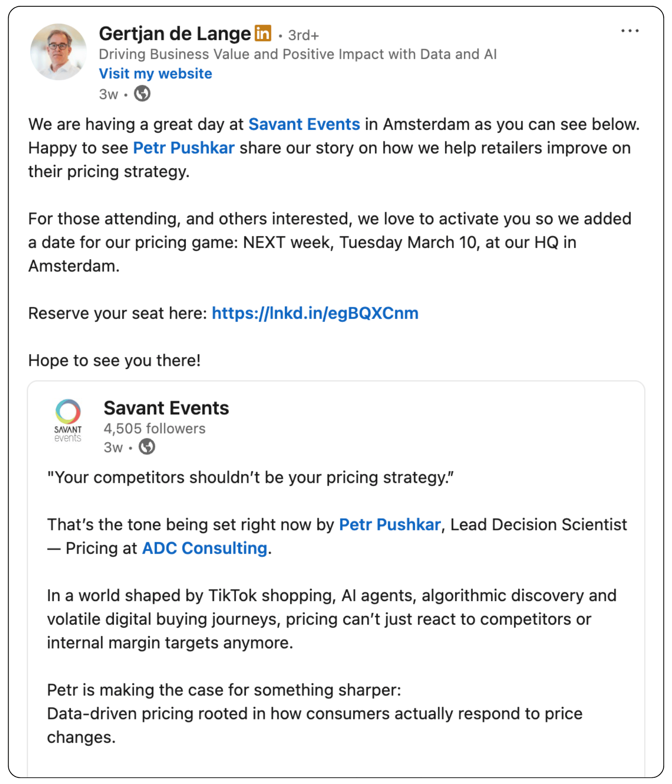Click the quoted competitors pricing strategy line
Viewport: 672px width, 784px height.
tap(251, 477)
